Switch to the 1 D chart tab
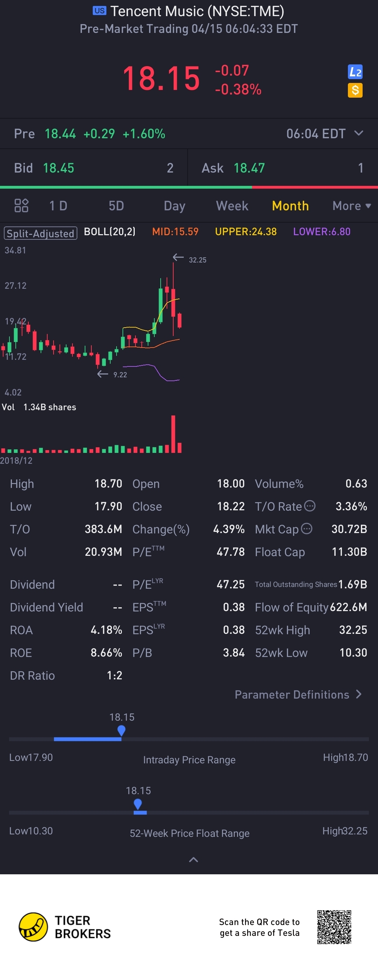The width and height of the screenshot is (378, 980). (58, 206)
